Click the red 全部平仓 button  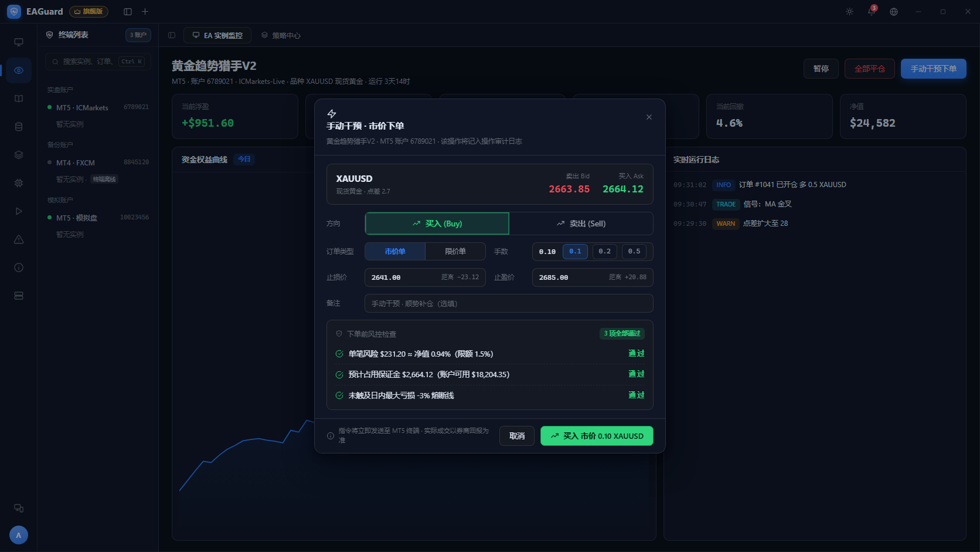[x=870, y=69]
